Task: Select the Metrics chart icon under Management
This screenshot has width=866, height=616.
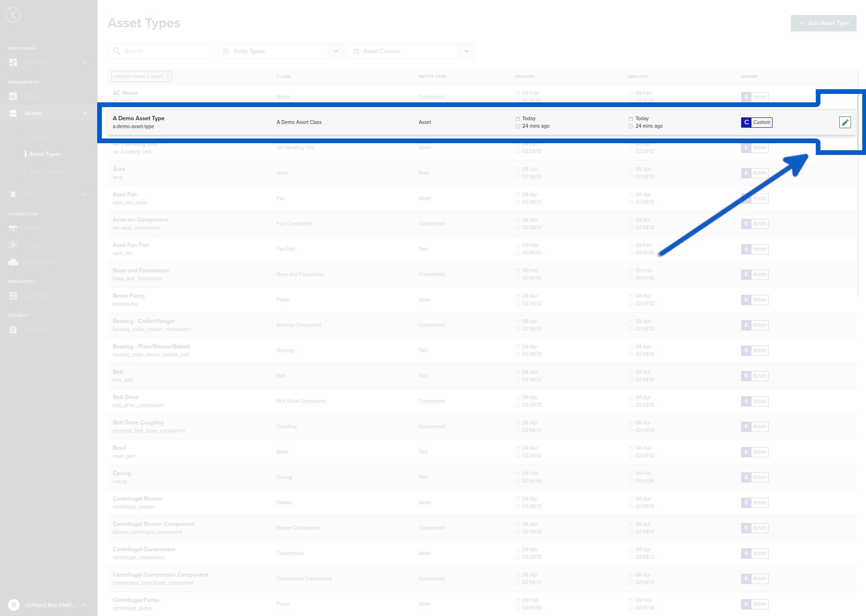Action: pyautogui.click(x=13, y=96)
